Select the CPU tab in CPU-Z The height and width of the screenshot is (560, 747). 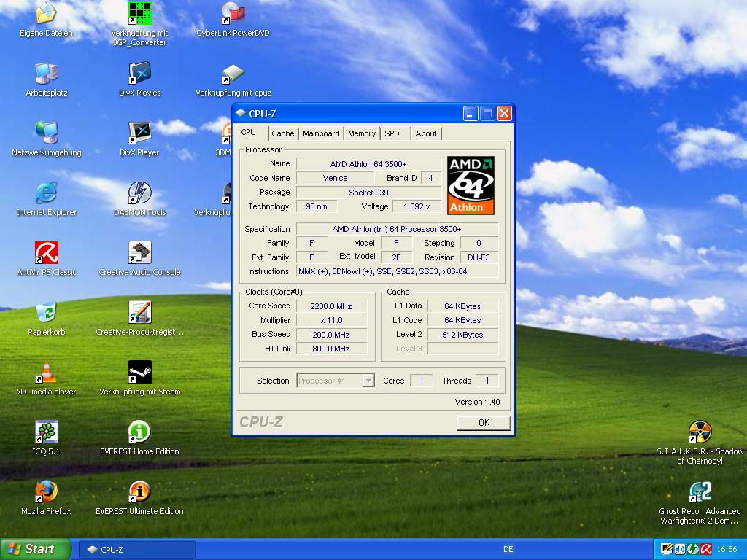click(x=249, y=133)
